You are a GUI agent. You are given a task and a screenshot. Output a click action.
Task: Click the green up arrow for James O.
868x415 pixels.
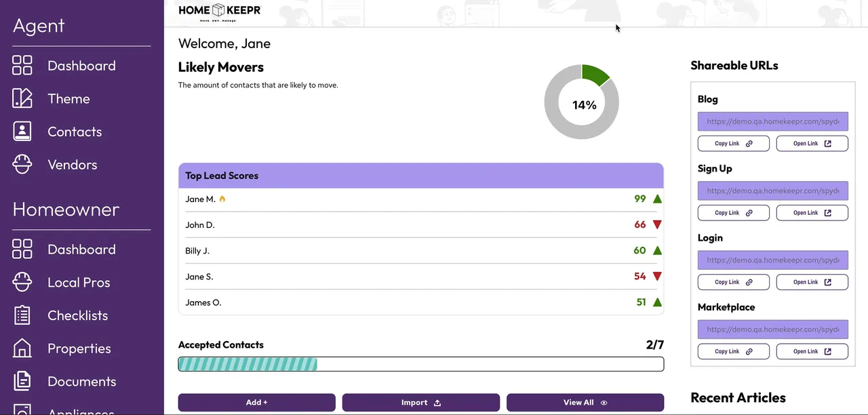tap(657, 302)
